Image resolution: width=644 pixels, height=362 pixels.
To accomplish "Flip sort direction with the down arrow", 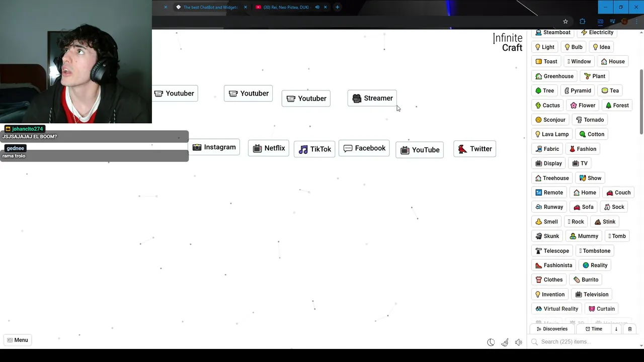I will click(x=616, y=329).
